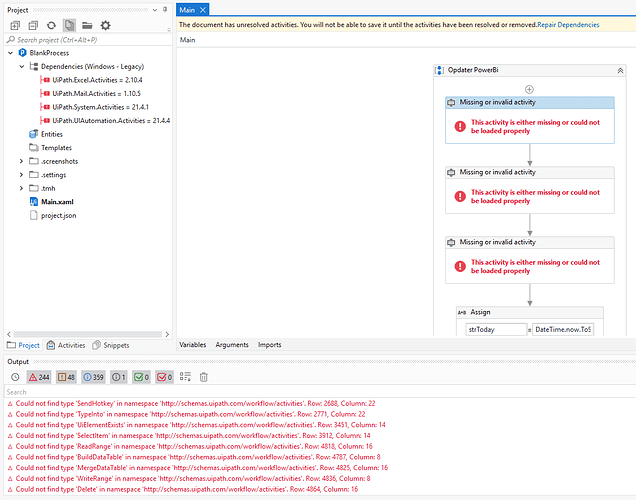Open the Project panel options dropdown arrow
Image resolution: width=636 pixels, height=500 pixels.
pos(155,10)
